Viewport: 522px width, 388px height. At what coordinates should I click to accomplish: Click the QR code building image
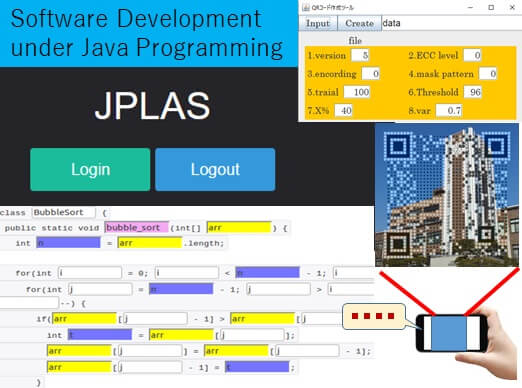pos(447,195)
